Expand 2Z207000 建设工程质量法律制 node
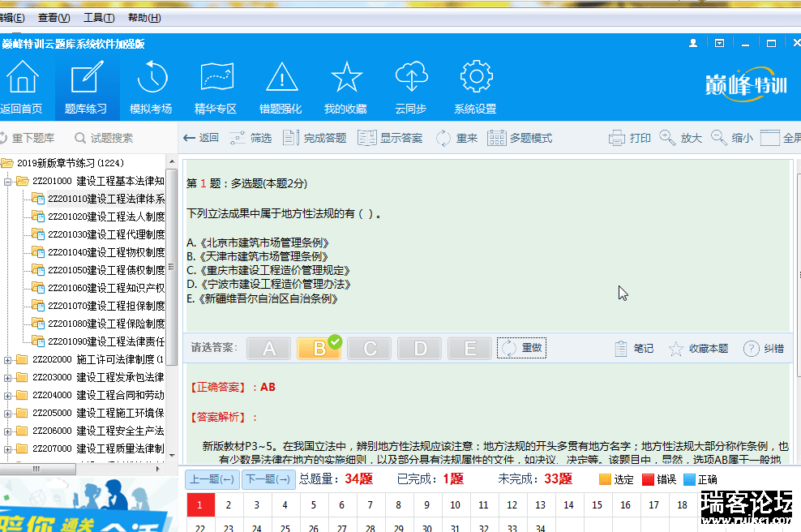 (7, 450)
